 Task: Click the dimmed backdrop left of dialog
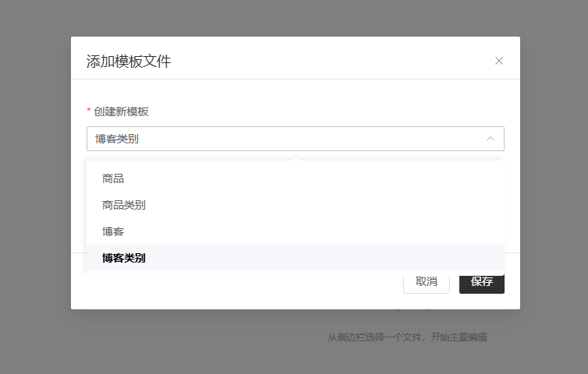click(35, 187)
